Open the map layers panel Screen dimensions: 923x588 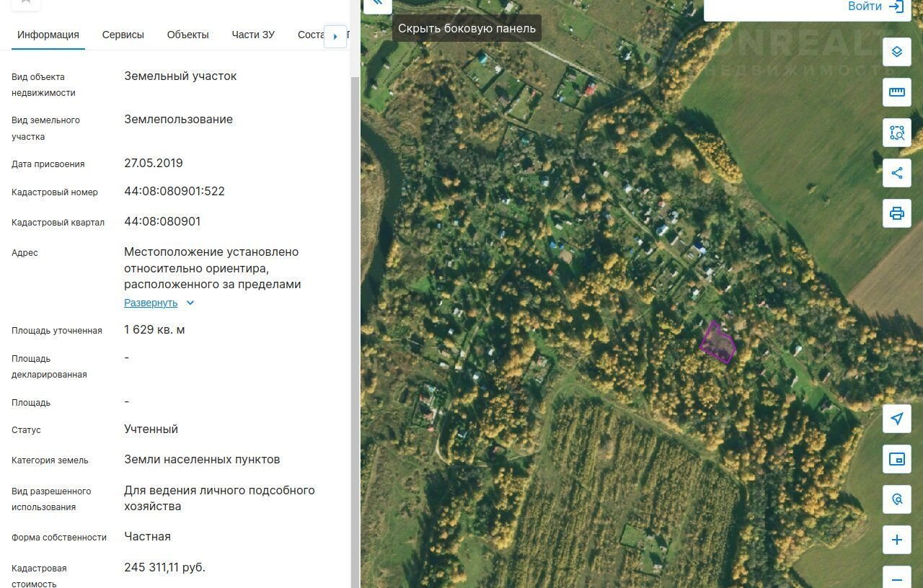896,52
